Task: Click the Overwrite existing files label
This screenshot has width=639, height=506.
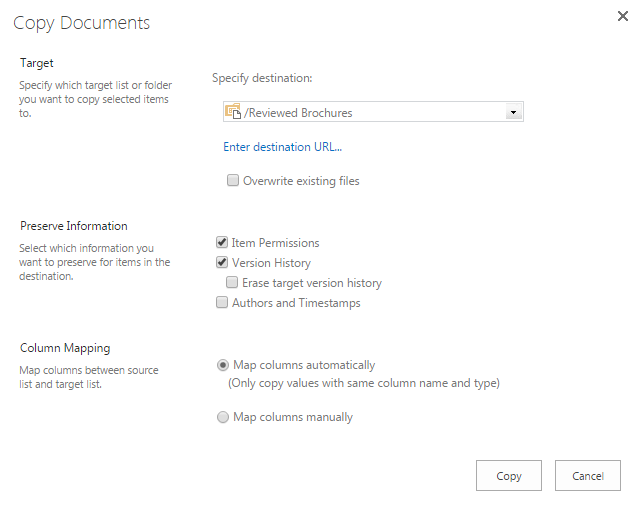Action: pyautogui.click(x=301, y=181)
